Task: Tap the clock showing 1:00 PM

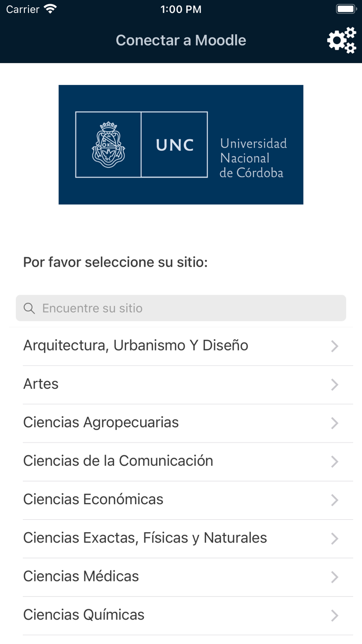Action: tap(181, 9)
